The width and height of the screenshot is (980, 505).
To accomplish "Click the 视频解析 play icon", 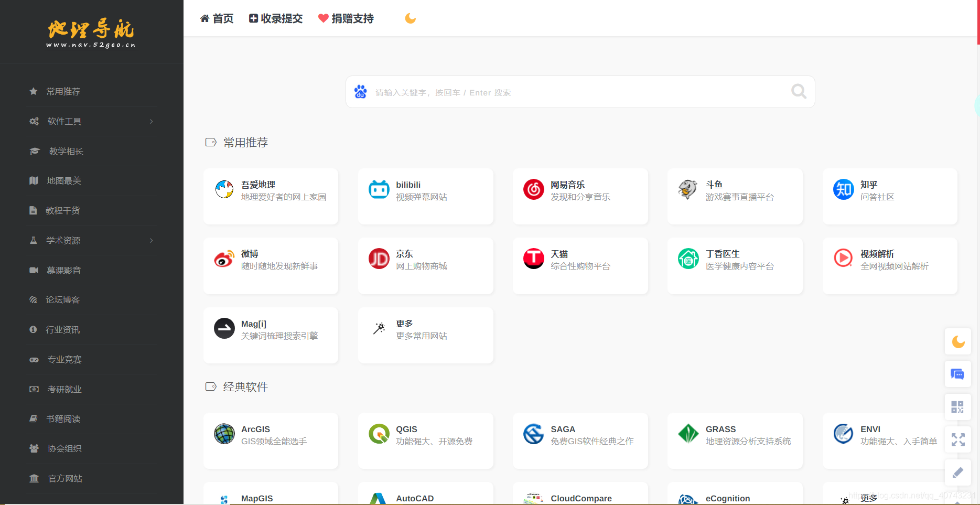I will [844, 259].
